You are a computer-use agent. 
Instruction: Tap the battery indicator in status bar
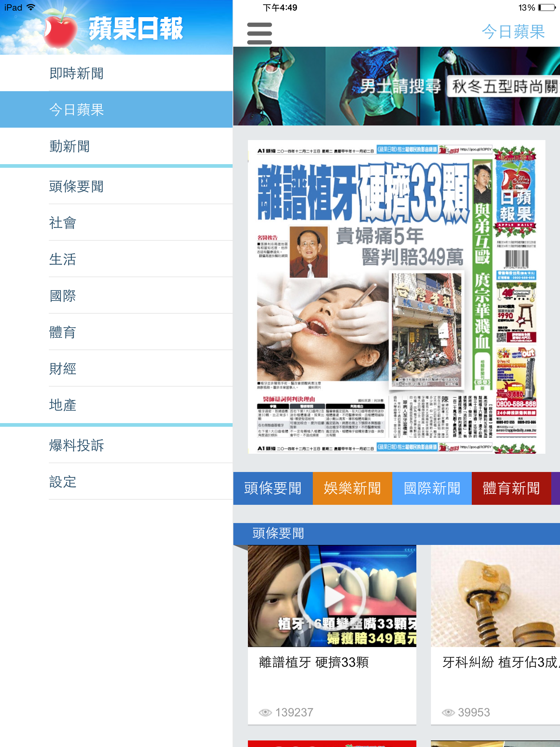547,7
